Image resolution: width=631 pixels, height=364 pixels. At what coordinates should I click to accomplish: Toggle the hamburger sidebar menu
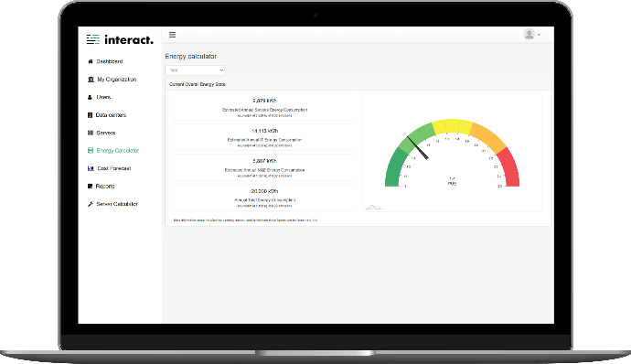coord(172,35)
